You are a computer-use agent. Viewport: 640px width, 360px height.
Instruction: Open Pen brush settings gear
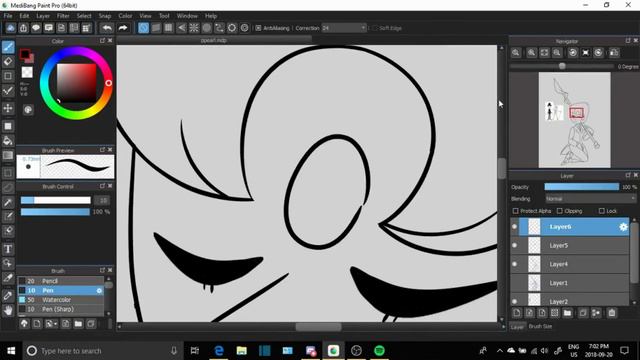click(x=99, y=291)
